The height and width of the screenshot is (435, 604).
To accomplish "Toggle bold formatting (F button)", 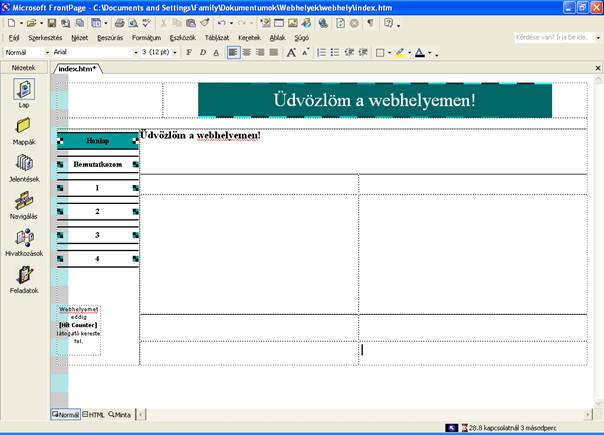I will coord(188,52).
